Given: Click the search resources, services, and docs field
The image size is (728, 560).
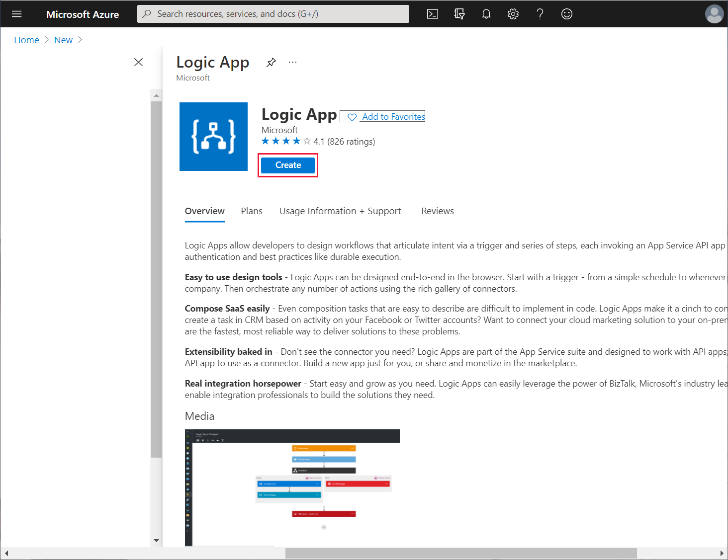Looking at the screenshot, I should point(273,14).
